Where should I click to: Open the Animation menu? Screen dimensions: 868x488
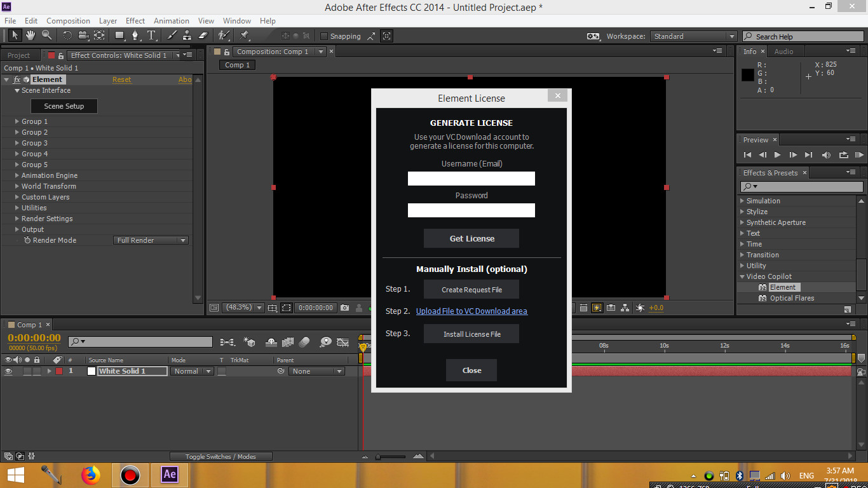point(172,21)
